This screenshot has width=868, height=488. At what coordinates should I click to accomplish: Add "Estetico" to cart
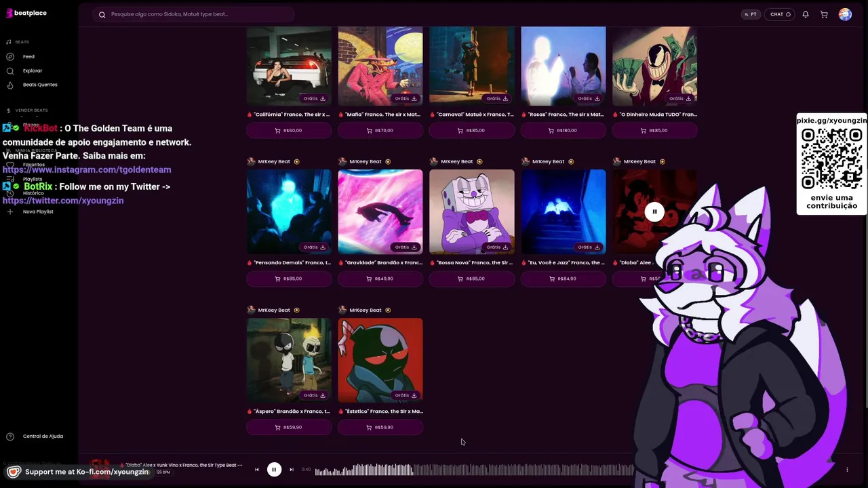[380, 427]
